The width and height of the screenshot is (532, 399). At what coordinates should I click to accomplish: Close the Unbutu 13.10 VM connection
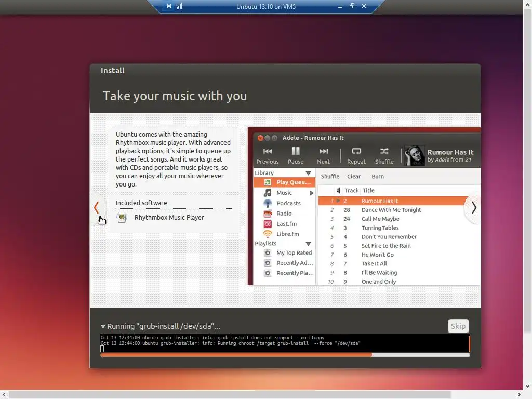(364, 6)
